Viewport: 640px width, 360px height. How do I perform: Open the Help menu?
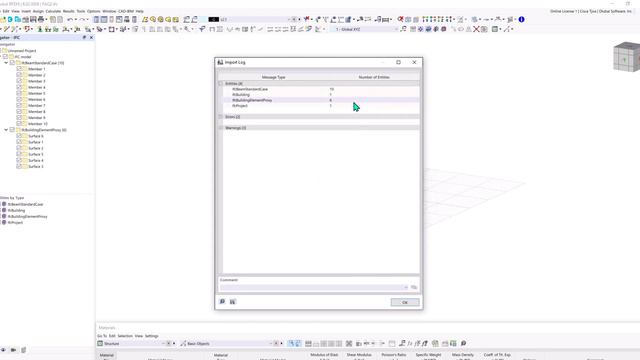point(140,11)
